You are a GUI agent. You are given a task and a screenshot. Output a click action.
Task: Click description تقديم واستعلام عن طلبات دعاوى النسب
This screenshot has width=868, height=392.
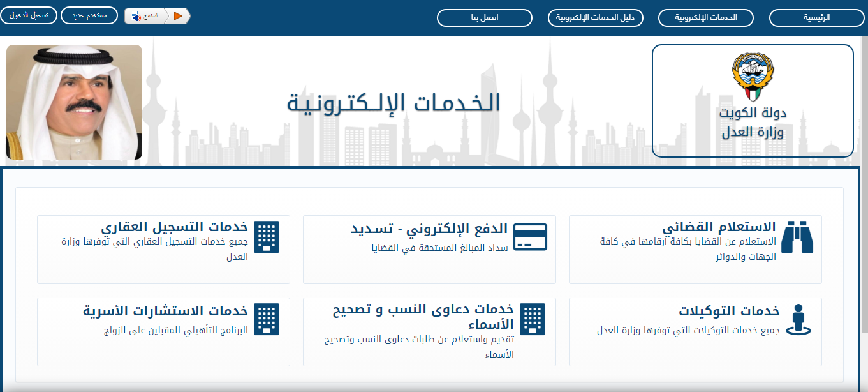click(419, 347)
